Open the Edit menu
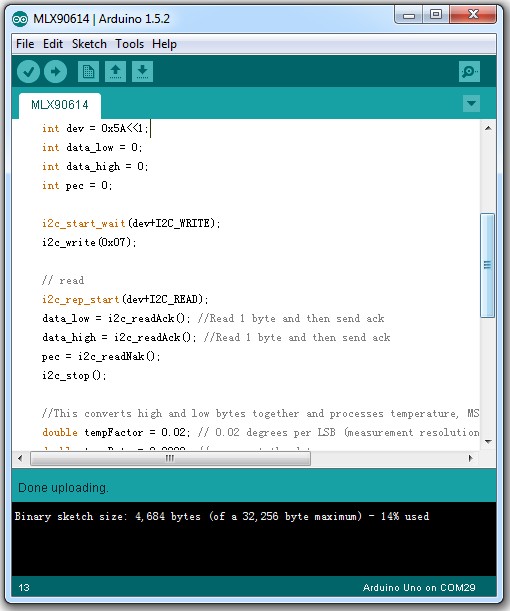The width and height of the screenshot is (510, 611). click(x=53, y=44)
